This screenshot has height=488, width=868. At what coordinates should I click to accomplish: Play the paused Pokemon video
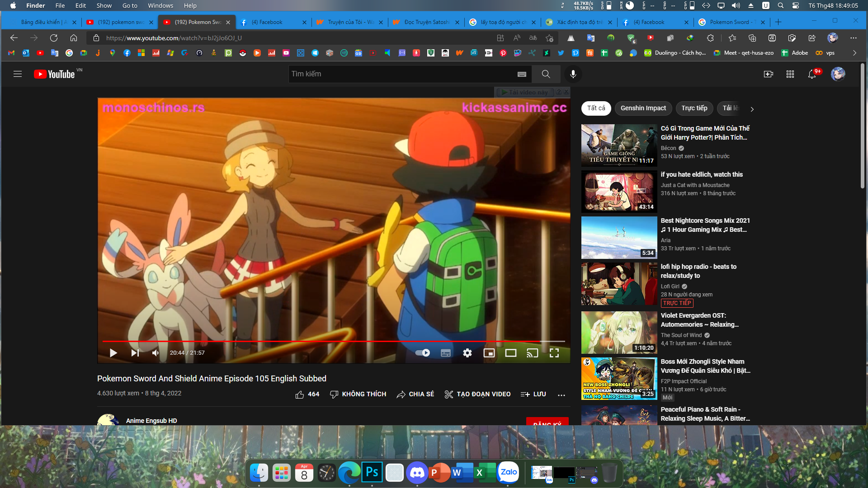(113, 353)
